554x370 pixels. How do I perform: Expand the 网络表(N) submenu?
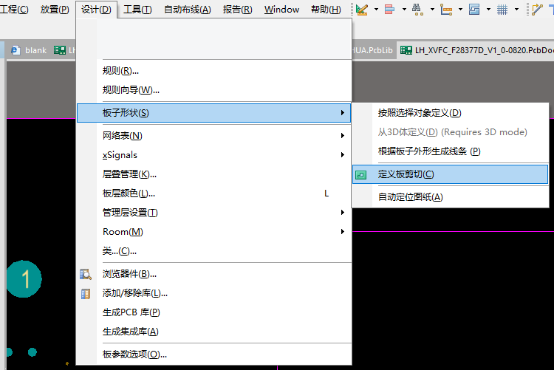214,136
